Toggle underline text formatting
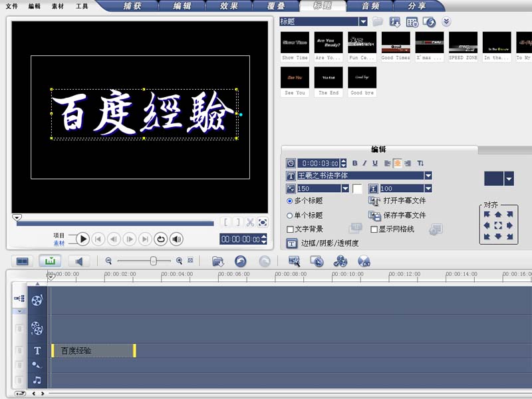 [x=375, y=163]
